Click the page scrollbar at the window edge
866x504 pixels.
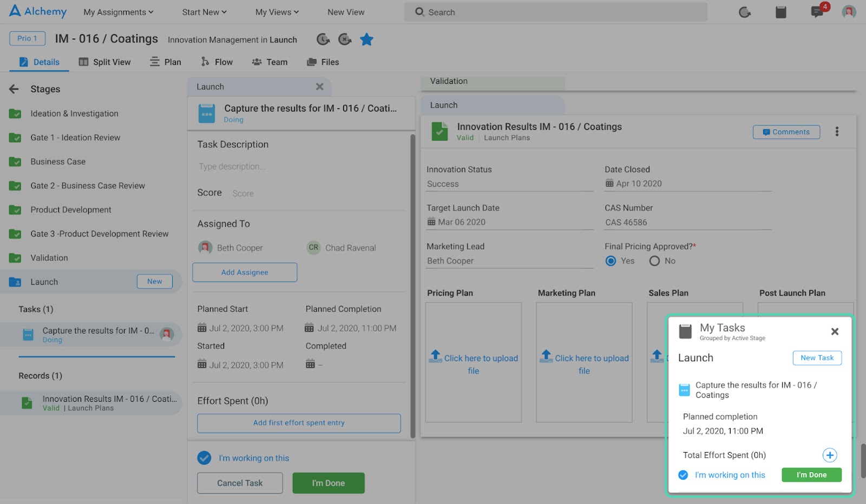click(863, 461)
